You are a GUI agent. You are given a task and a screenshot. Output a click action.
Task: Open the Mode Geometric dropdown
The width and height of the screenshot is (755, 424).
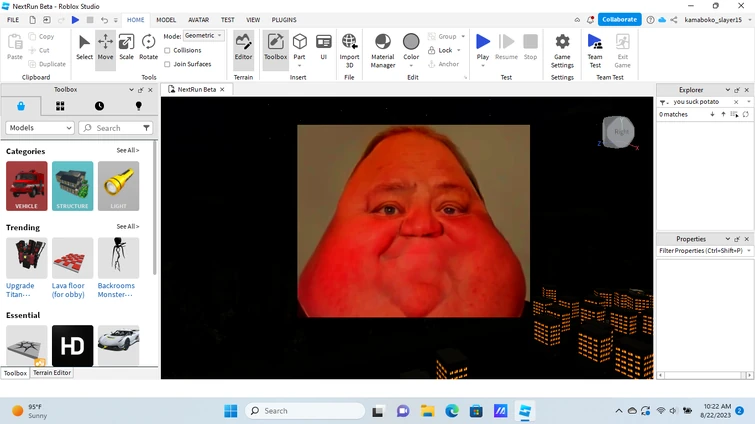(x=205, y=36)
